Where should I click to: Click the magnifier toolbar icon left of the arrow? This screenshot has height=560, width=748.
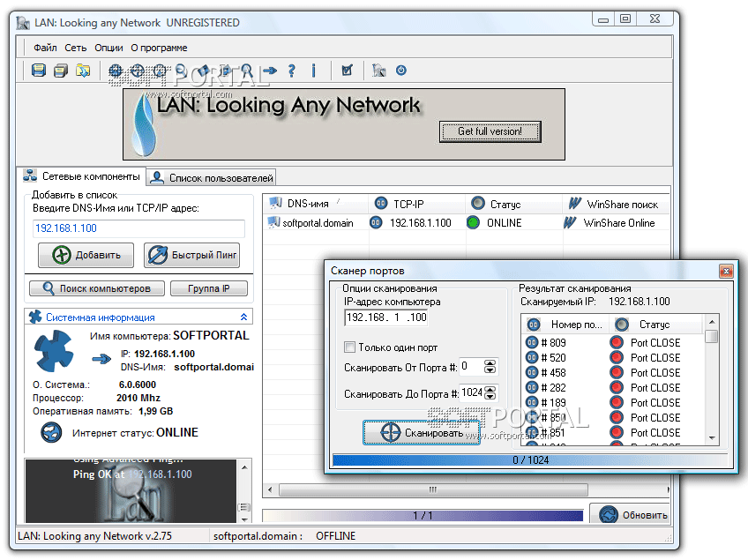[x=247, y=71]
